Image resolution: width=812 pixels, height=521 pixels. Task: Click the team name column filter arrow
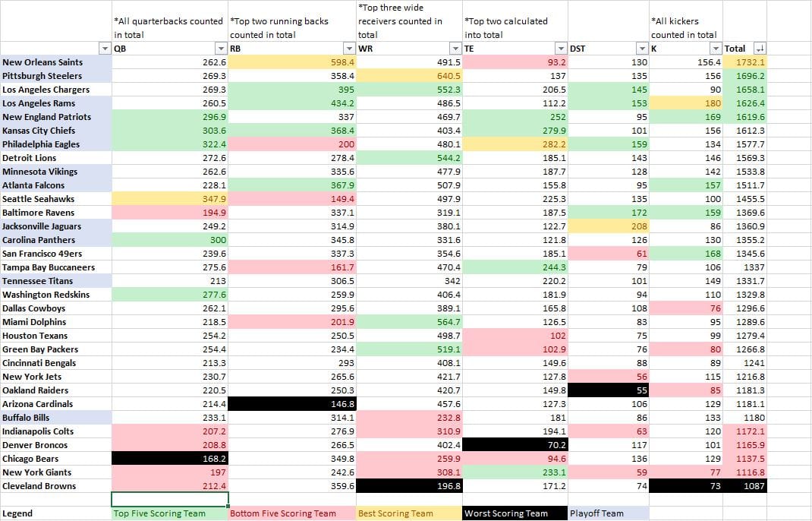(105, 49)
